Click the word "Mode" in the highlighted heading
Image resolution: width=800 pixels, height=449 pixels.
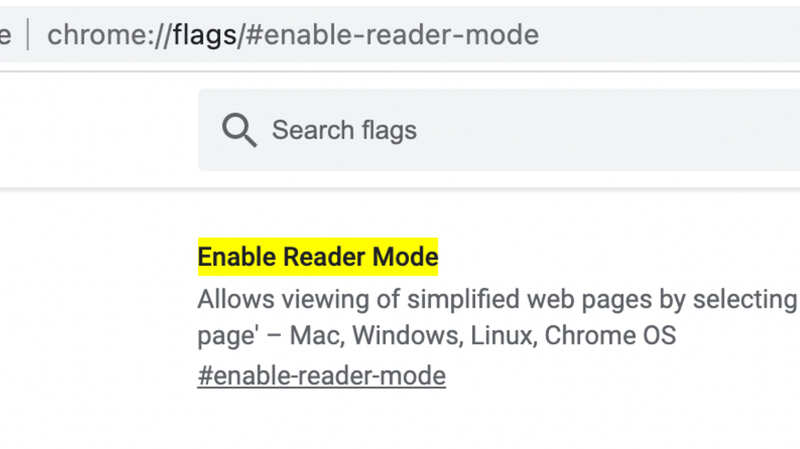[x=405, y=257]
